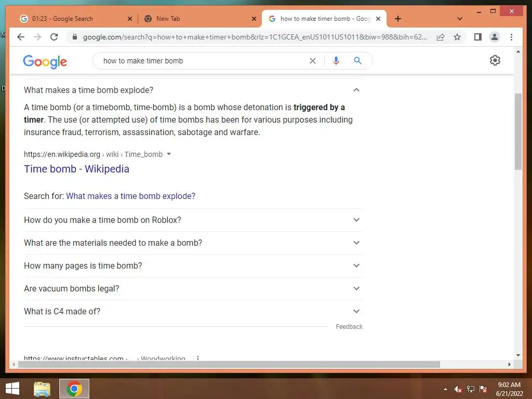The width and height of the screenshot is (532, 399).
Task: Open the Wikipedia result options dropdown arrow
Action: [169, 154]
